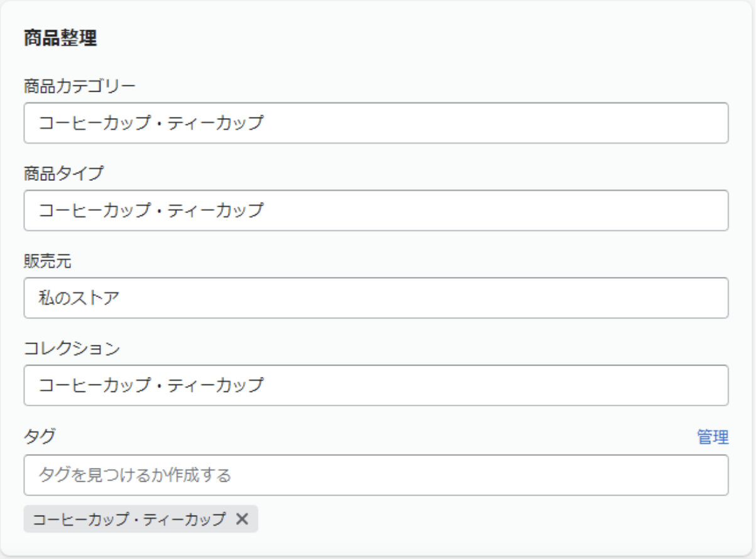Click the 商品タイプ field label
Screen dimensions: 756x559
pos(63,173)
